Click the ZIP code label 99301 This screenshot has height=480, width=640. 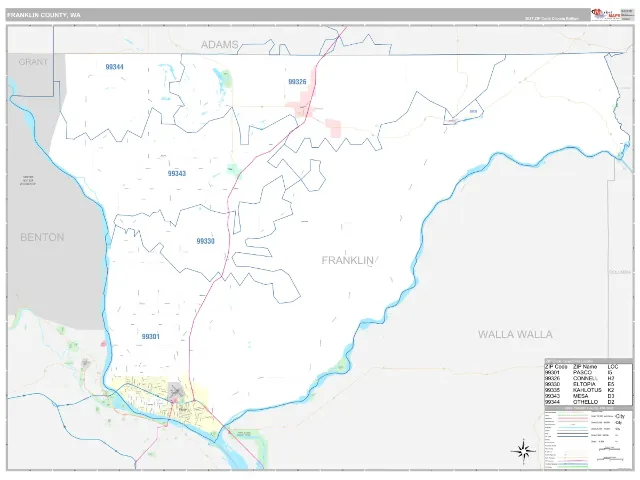tap(151, 337)
